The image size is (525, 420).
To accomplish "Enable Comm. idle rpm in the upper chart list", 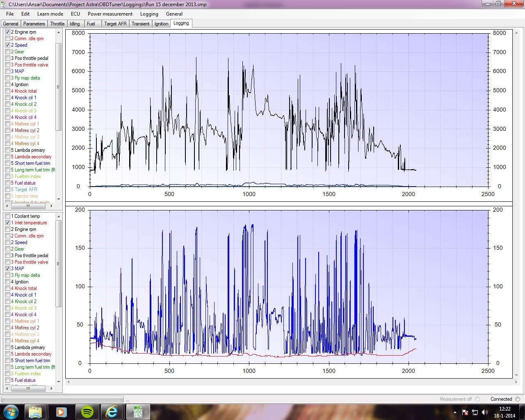I will [x=7, y=39].
